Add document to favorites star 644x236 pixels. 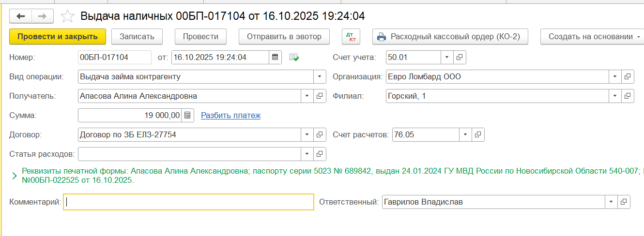(67, 16)
